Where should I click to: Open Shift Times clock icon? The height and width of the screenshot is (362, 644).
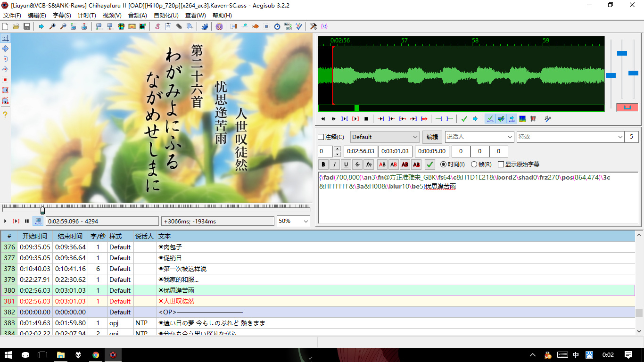(277, 26)
